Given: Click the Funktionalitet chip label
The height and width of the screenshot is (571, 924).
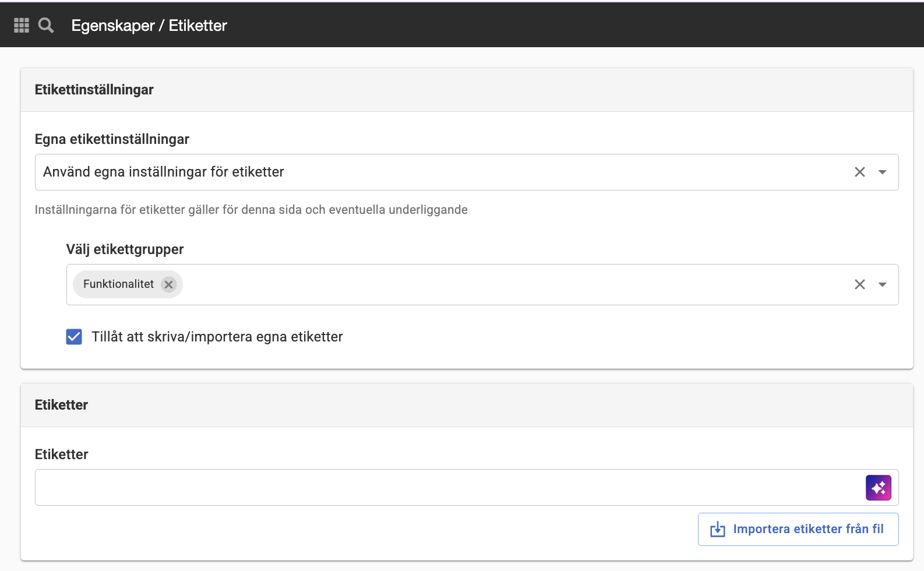Looking at the screenshot, I should 119,284.
